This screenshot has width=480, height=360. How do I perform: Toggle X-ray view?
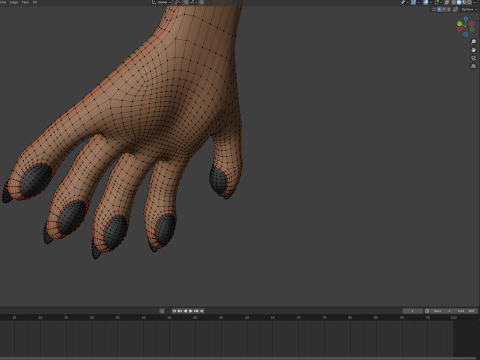click(447, 2)
